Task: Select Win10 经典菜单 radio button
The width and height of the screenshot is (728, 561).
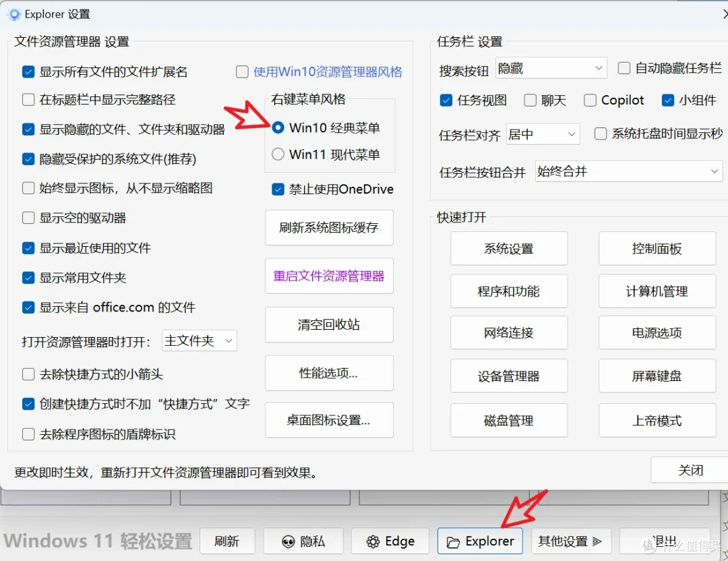Action: pos(278,127)
